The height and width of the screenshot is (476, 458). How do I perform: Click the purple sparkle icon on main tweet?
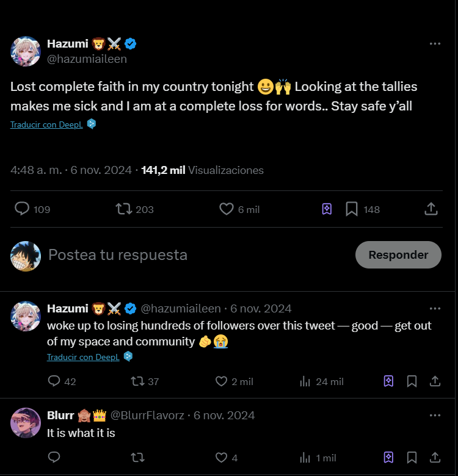tap(327, 209)
